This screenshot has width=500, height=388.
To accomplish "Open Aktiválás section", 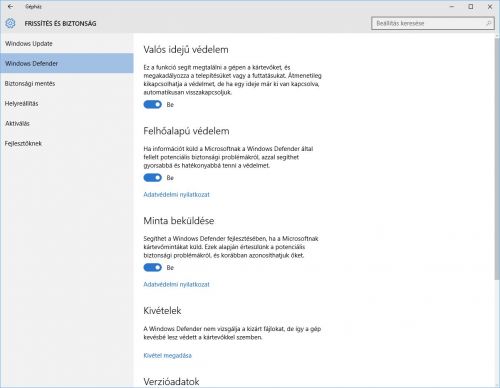I will (x=67, y=123).
